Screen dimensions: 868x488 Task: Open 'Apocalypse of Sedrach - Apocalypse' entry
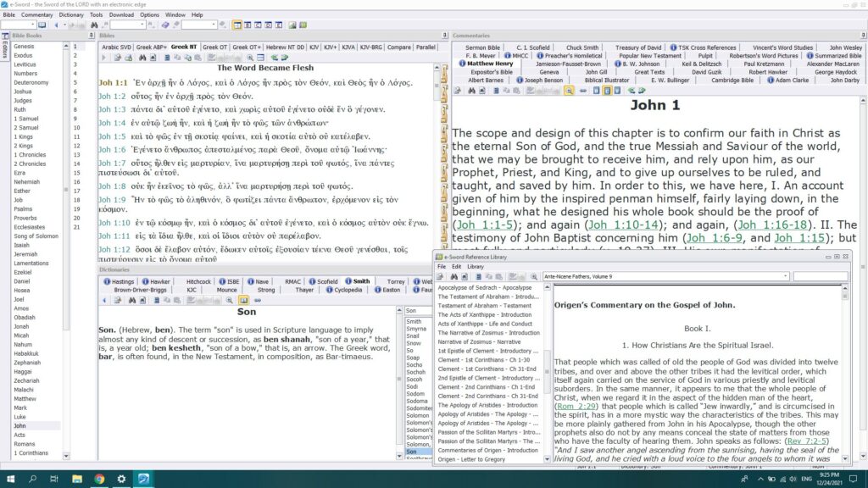tap(485, 288)
